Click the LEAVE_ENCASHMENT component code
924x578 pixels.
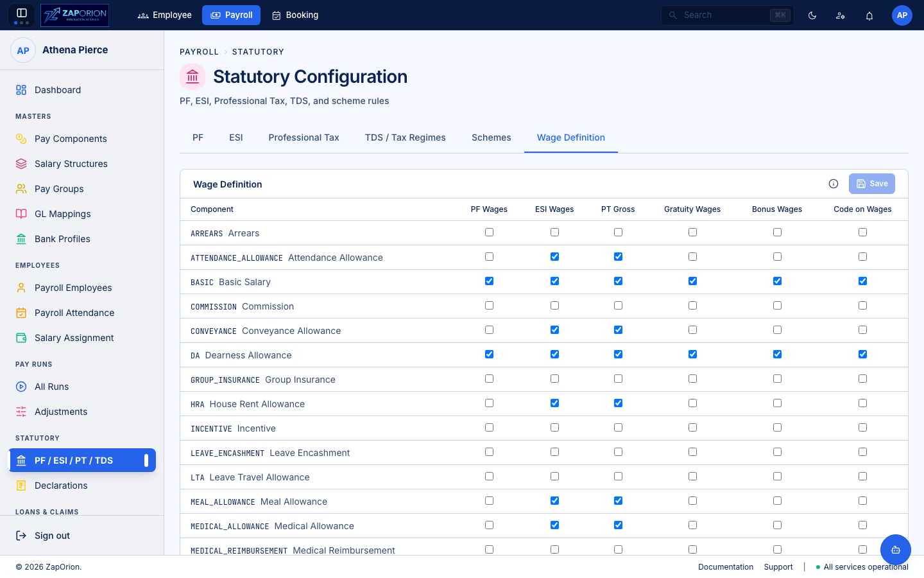[227, 453]
